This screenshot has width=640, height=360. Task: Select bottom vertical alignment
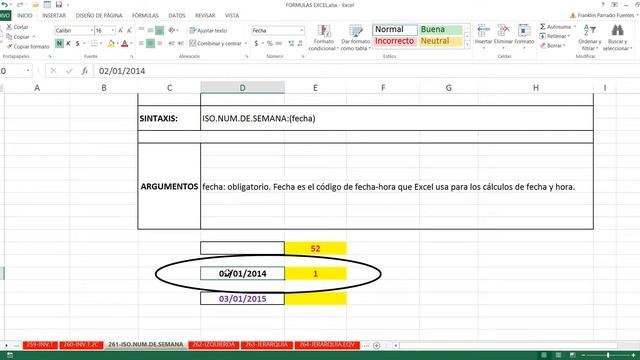pos(159,30)
